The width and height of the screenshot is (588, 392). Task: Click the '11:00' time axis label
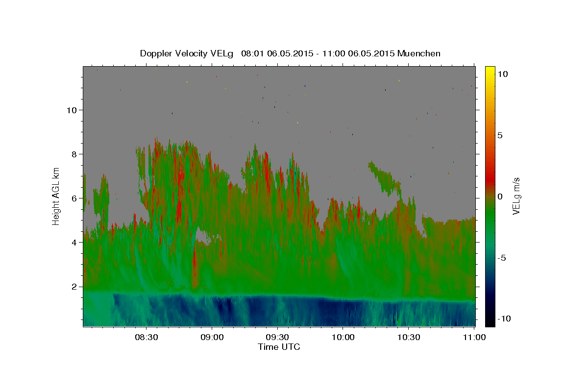click(x=474, y=337)
